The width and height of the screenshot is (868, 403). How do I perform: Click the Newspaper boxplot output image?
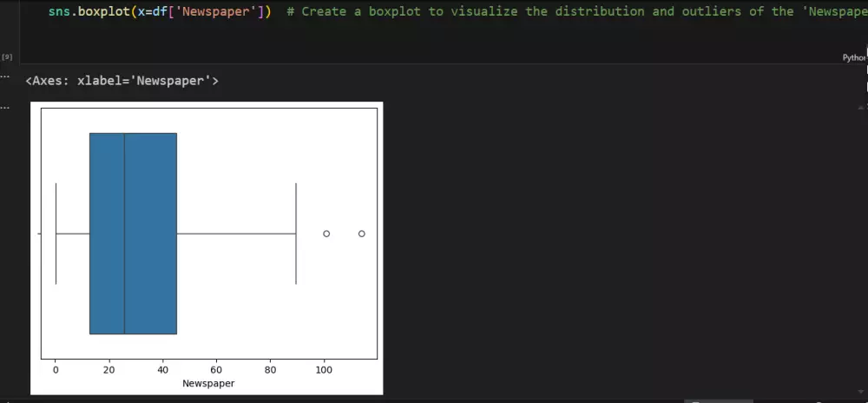(207, 248)
